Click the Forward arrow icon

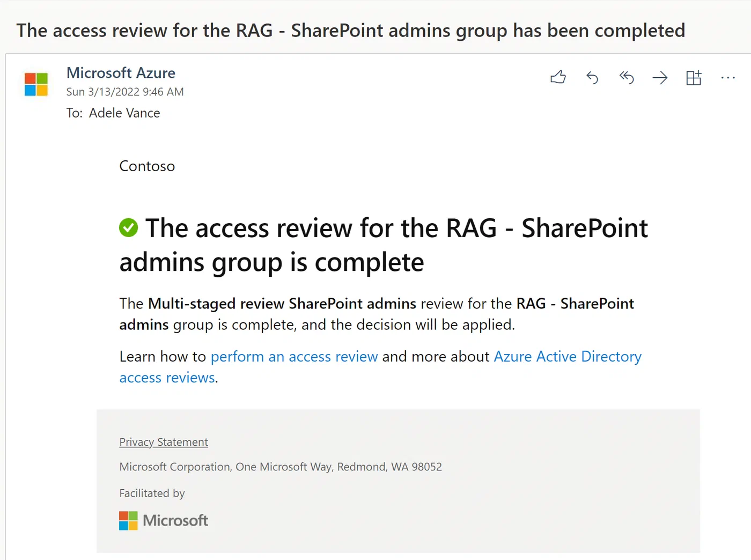point(660,78)
